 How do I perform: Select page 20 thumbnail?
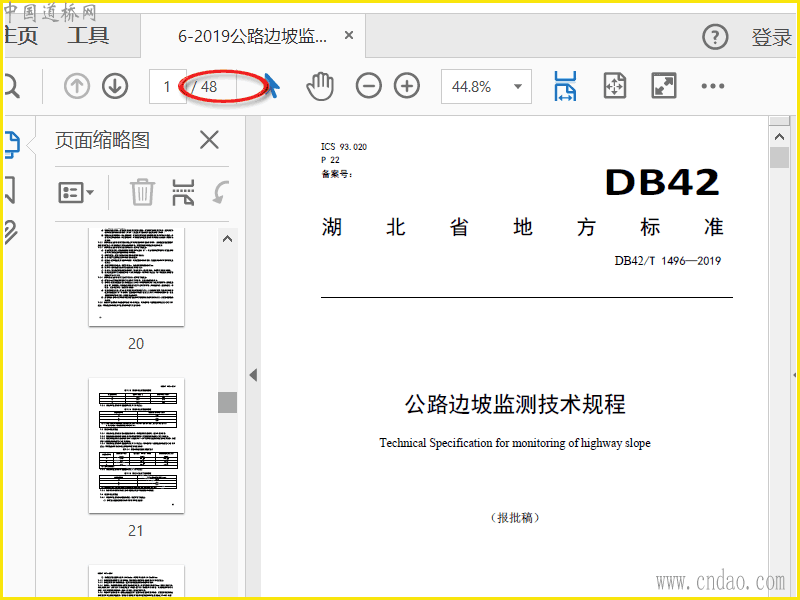[136, 277]
